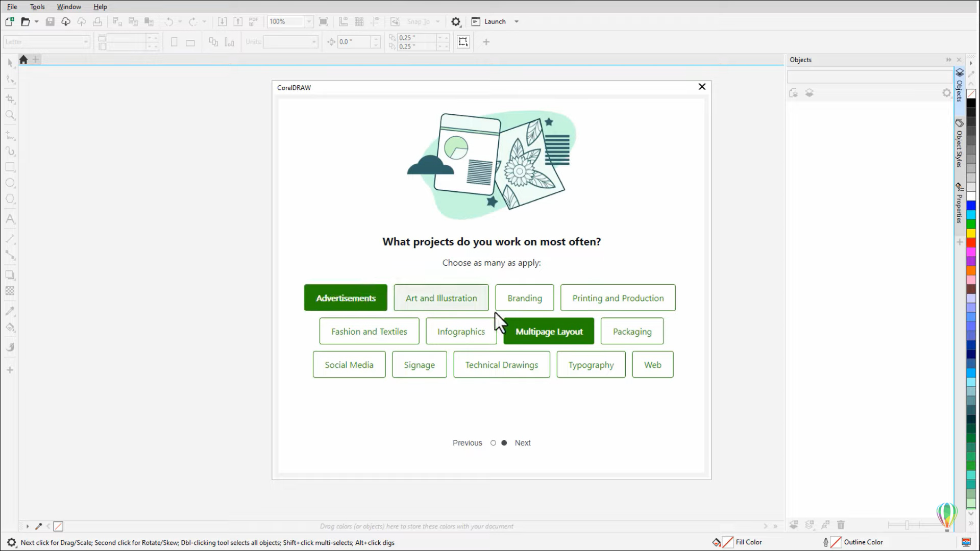This screenshot has height=551, width=980.
Task: Select the Zoom magnifier tool
Action: point(10,115)
